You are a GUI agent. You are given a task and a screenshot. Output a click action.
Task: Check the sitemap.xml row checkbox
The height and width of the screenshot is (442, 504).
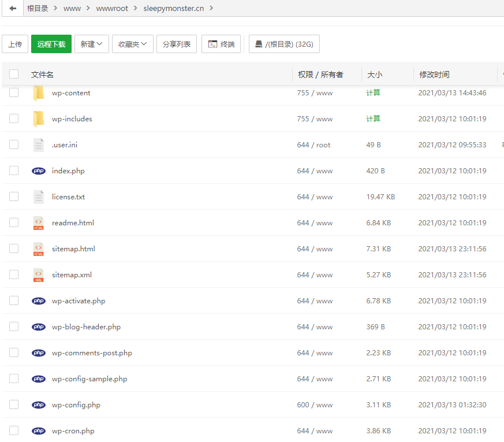tap(14, 274)
